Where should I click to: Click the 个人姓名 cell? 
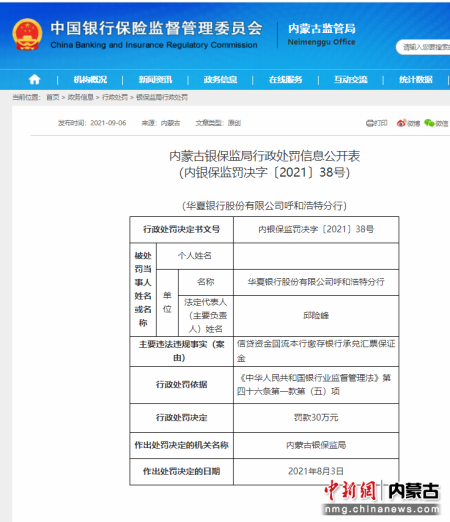[x=195, y=256]
